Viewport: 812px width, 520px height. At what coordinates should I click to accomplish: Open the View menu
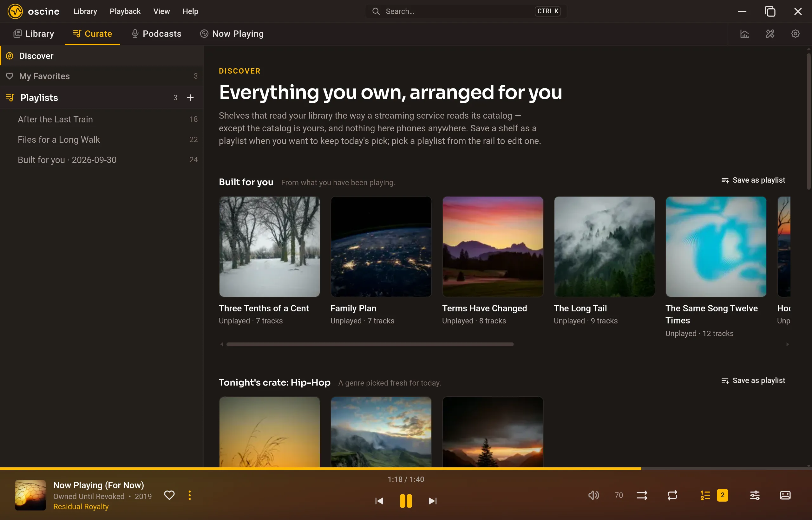pos(161,11)
